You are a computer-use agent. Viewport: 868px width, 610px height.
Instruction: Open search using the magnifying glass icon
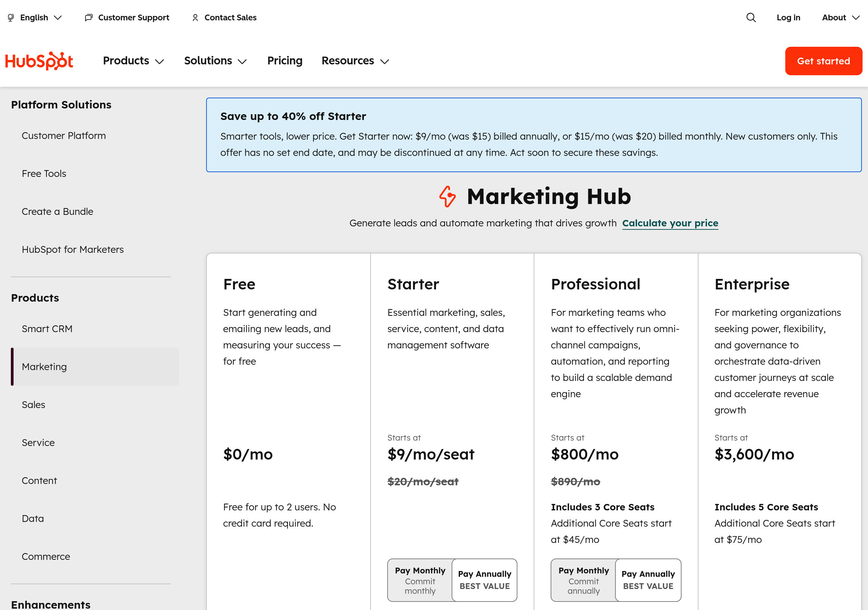(750, 17)
